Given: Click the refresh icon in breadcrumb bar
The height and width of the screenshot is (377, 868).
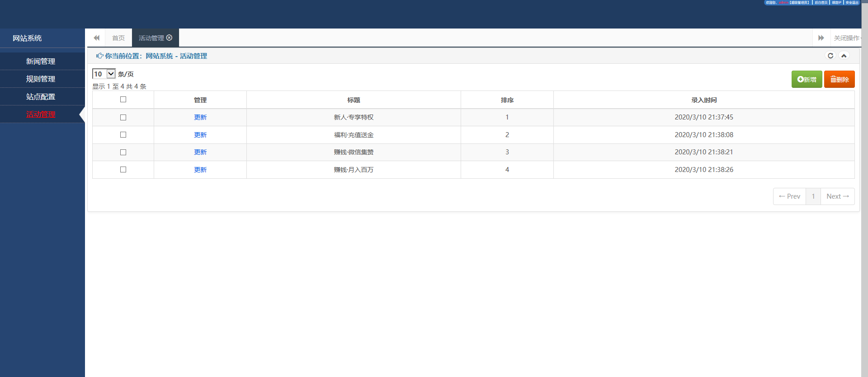Looking at the screenshot, I should point(830,56).
